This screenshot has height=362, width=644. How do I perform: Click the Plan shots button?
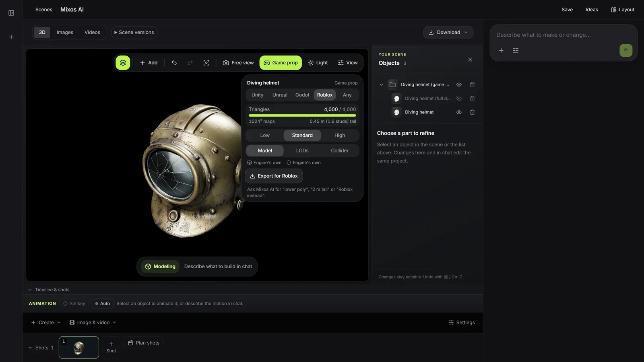[x=144, y=343]
